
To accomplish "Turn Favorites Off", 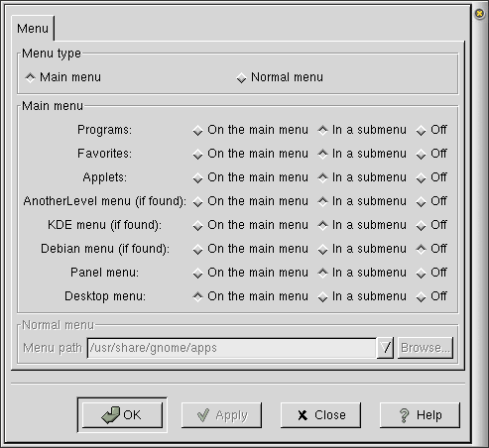I will point(431,154).
